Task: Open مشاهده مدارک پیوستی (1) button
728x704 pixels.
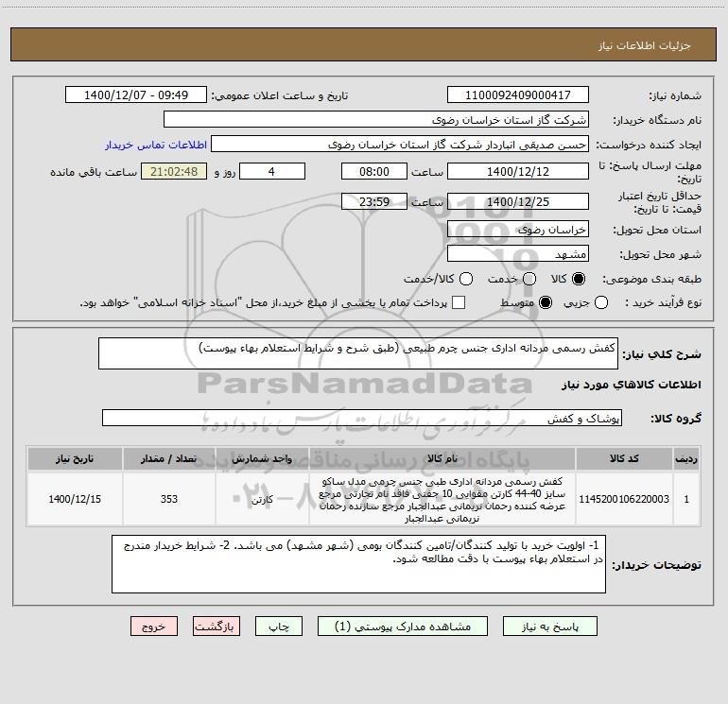Action: (x=403, y=627)
